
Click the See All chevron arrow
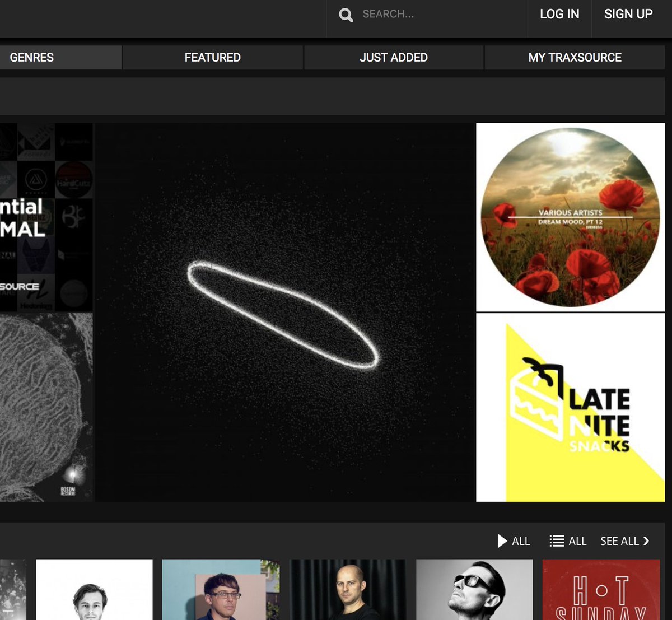pyautogui.click(x=646, y=541)
